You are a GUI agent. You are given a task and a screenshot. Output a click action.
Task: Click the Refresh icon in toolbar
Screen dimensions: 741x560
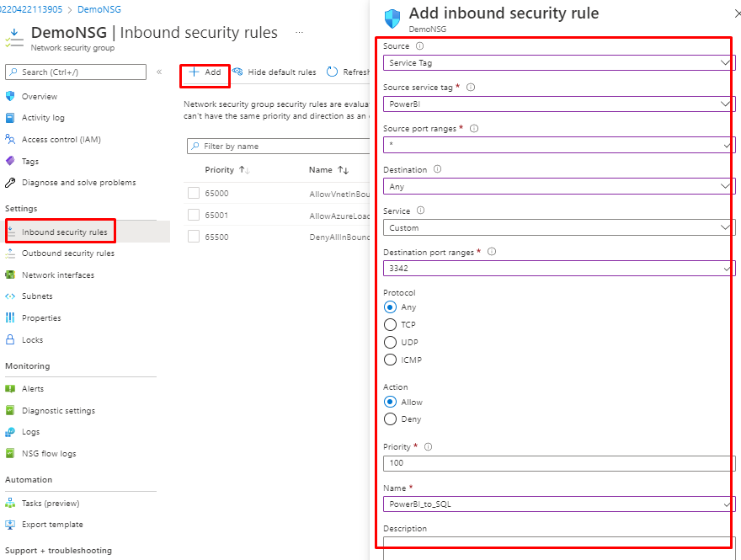(332, 72)
